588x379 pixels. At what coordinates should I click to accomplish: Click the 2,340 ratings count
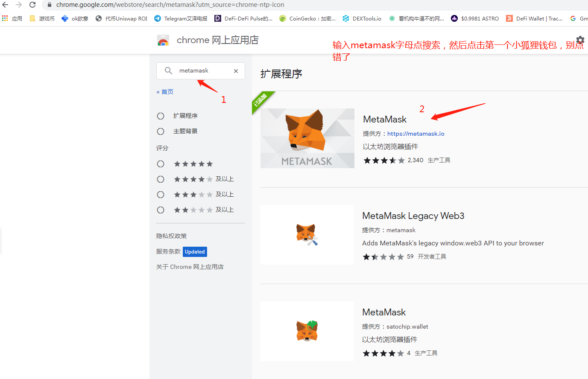pyautogui.click(x=415, y=160)
